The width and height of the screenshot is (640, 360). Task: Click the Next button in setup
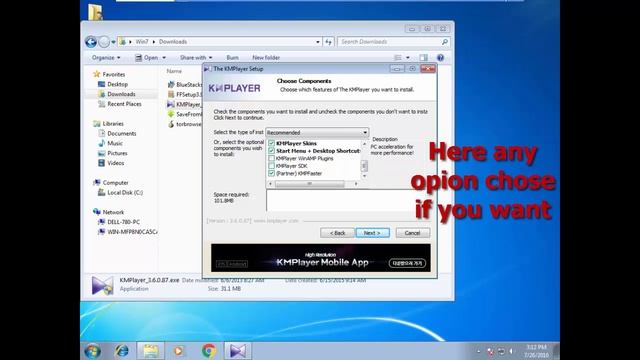tap(373, 233)
